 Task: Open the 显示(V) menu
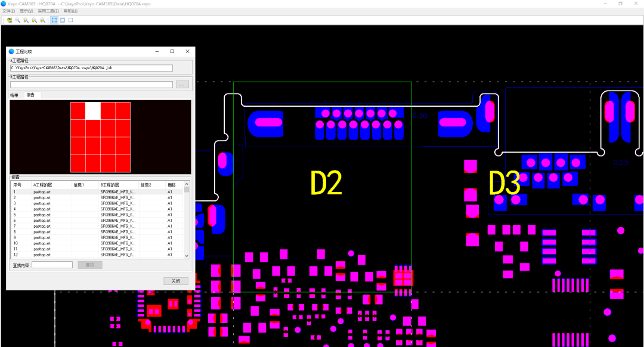26,11
